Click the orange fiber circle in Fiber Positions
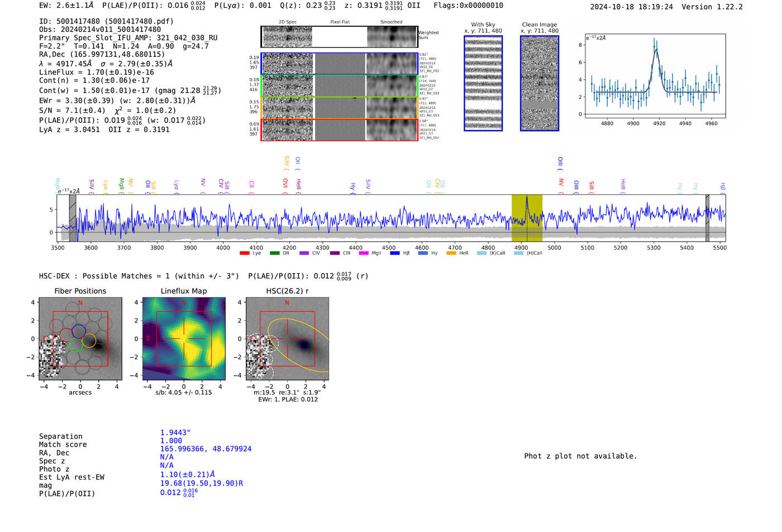This screenshot has height=532, width=782. coord(89,341)
